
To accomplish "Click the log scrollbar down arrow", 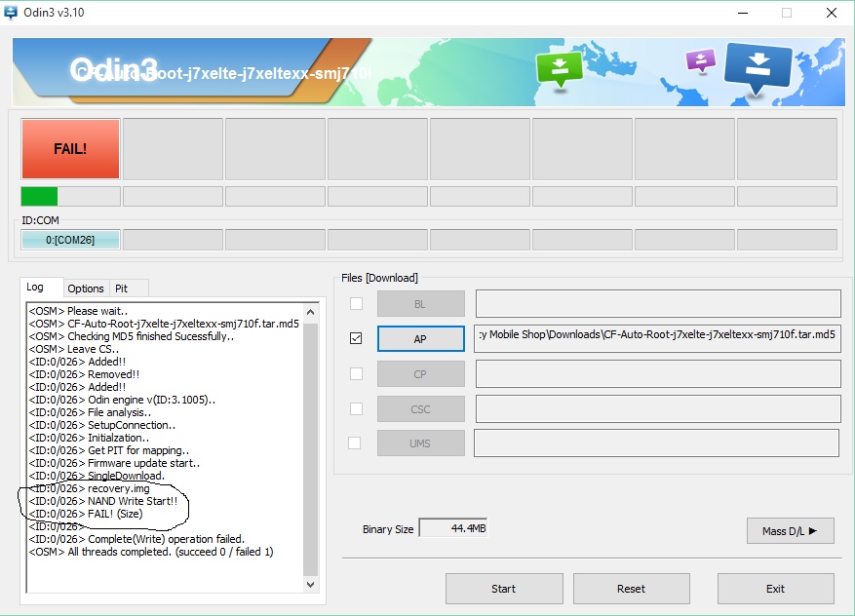I will point(310,585).
